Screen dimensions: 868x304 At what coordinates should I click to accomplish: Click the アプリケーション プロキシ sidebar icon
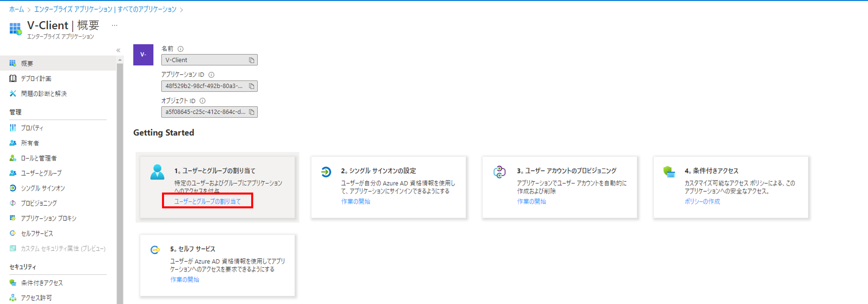(13, 218)
